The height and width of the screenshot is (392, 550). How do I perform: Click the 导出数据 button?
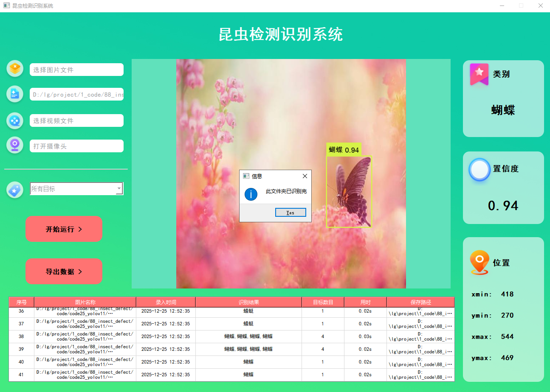pyautogui.click(x=64, y=272)
